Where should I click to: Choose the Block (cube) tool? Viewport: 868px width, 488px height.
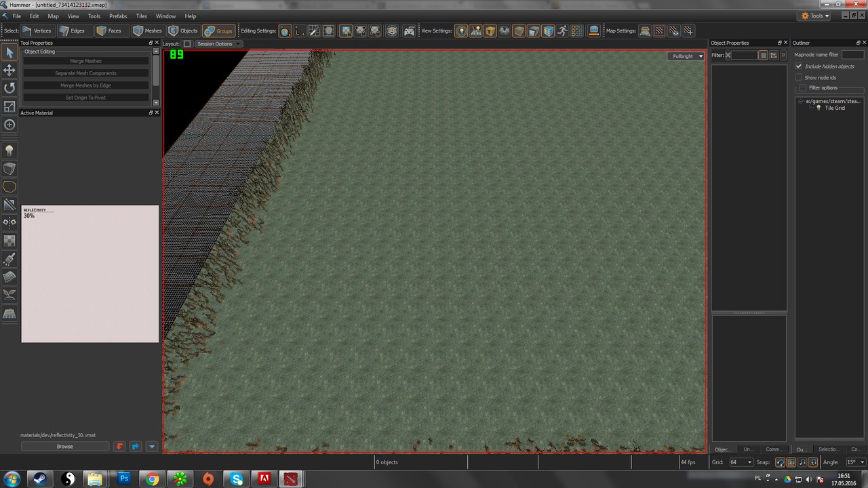[9, 169]
